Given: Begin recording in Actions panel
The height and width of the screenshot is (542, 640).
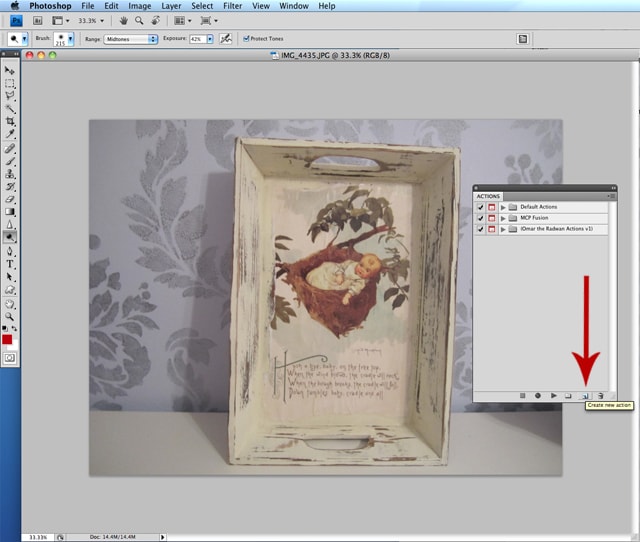Looking at the screenshot, I should [x=538, y=395].
